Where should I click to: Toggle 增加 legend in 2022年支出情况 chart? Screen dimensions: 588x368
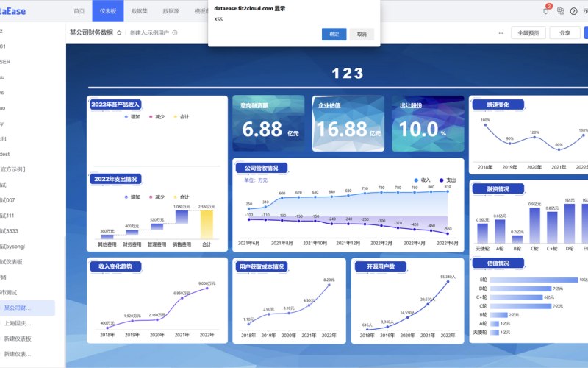tap(132, 197)
